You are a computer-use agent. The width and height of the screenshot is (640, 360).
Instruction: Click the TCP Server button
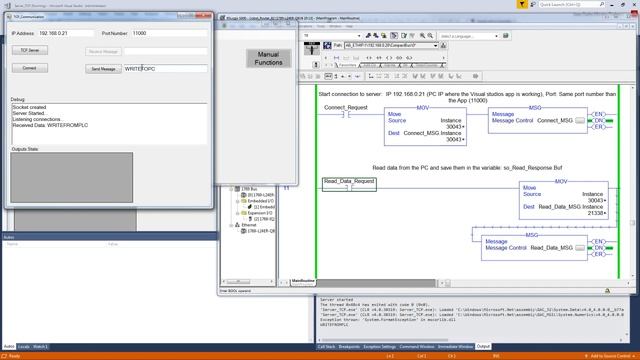(x=30, y=50)
